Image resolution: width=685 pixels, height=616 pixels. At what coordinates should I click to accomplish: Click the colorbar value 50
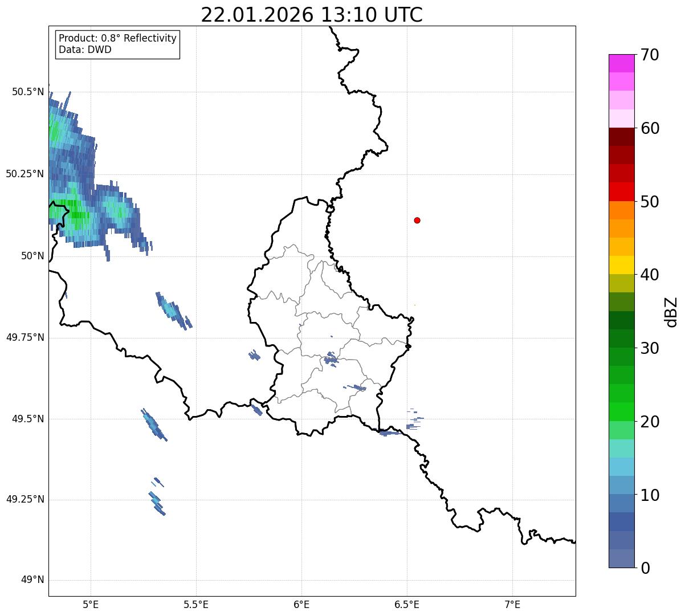pyautogui.click(x=650, y=202)
